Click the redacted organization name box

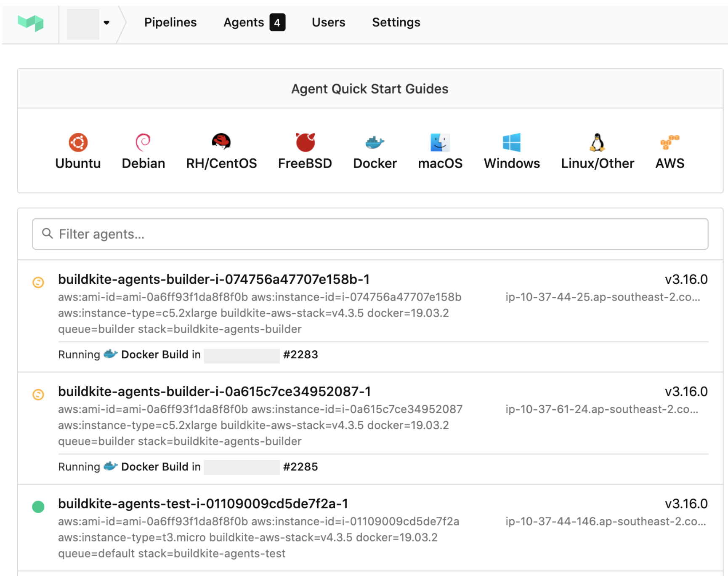[x=83, y=25]
